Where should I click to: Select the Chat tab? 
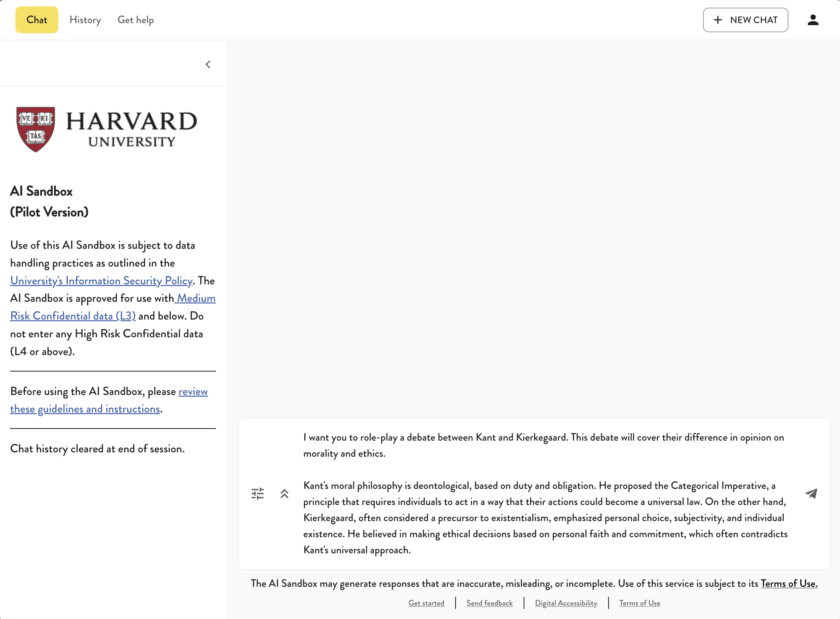coord(37,20)
